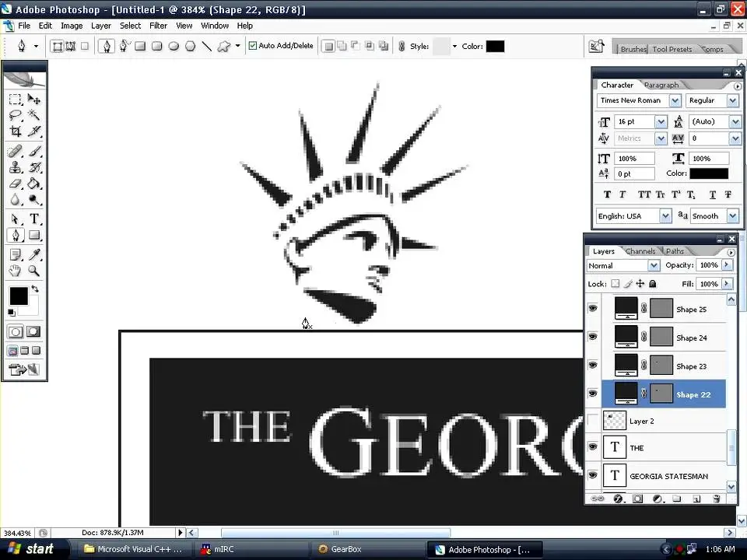Hide the Shape 25 layer
Viewport: 747px width, 560px height.
click(593, 308)
